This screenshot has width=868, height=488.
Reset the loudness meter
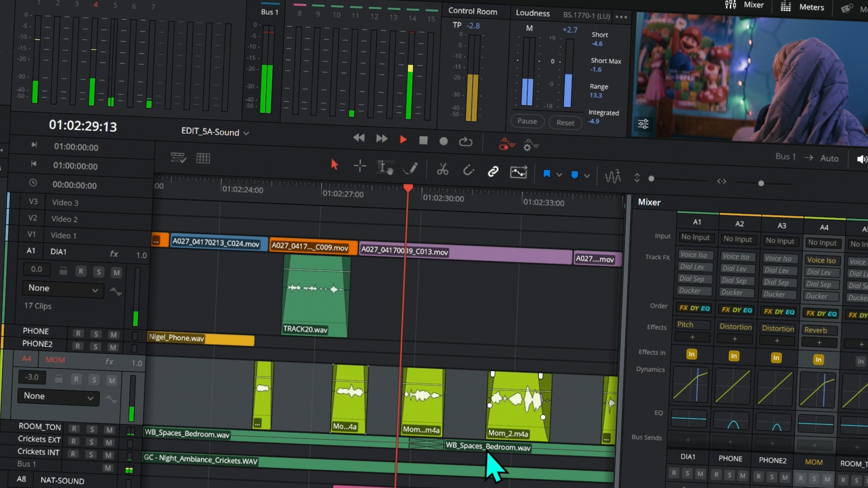click(565, 122)
